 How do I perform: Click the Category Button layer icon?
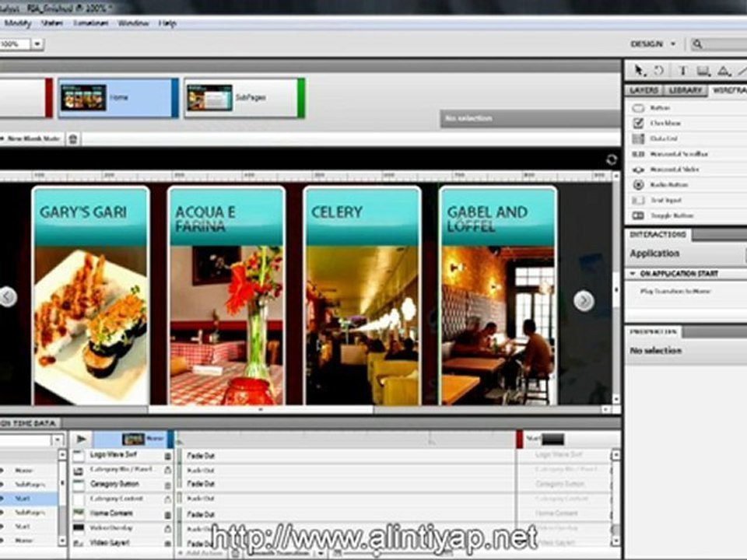pos(79,485)
